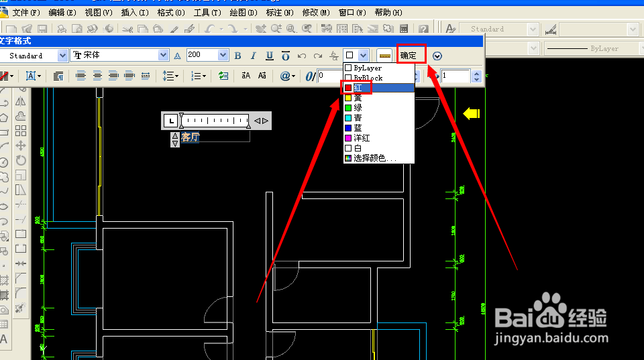Open 修改(M) menu
Image resolution: width=644 pixels, height=360 pixels.
tap(316, 13)
